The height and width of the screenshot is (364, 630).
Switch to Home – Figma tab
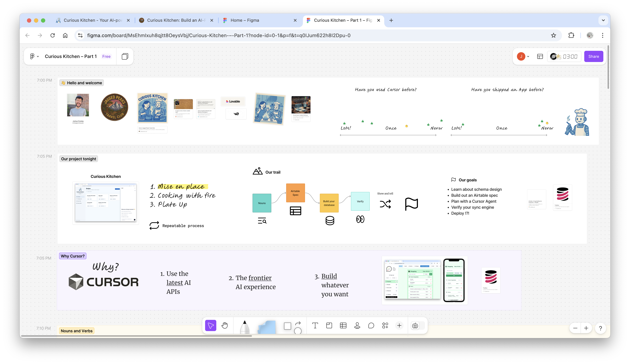[258, 20]
